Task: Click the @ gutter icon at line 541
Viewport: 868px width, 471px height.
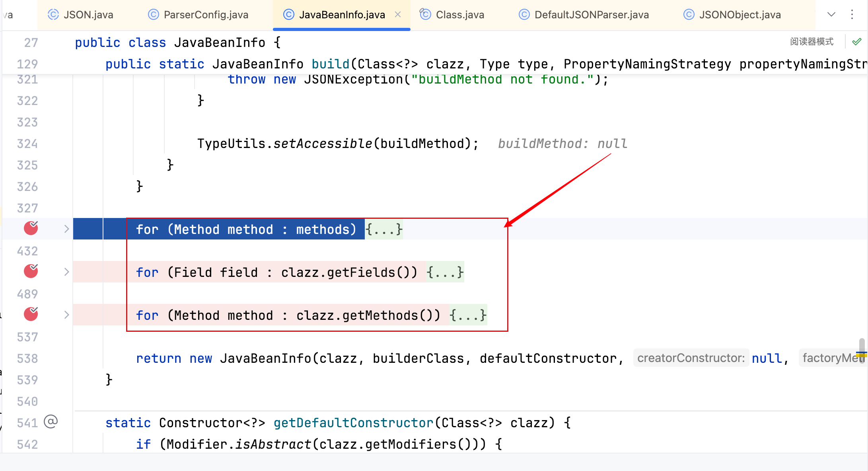Action: (x=51, y=421)
